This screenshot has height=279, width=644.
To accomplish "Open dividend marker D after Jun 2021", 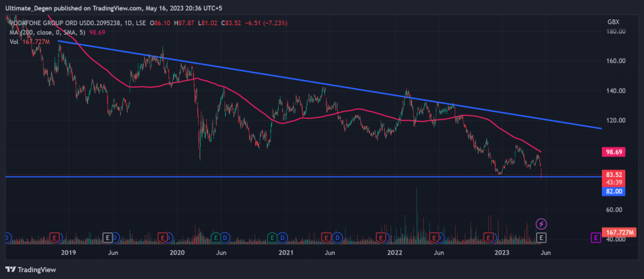I will (x=337, y=237).
